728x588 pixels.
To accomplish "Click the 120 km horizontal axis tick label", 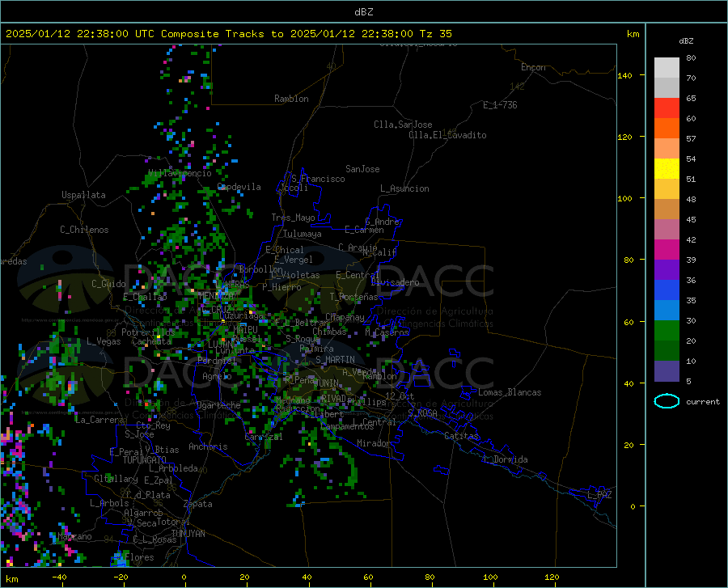I will pos(552,577).
